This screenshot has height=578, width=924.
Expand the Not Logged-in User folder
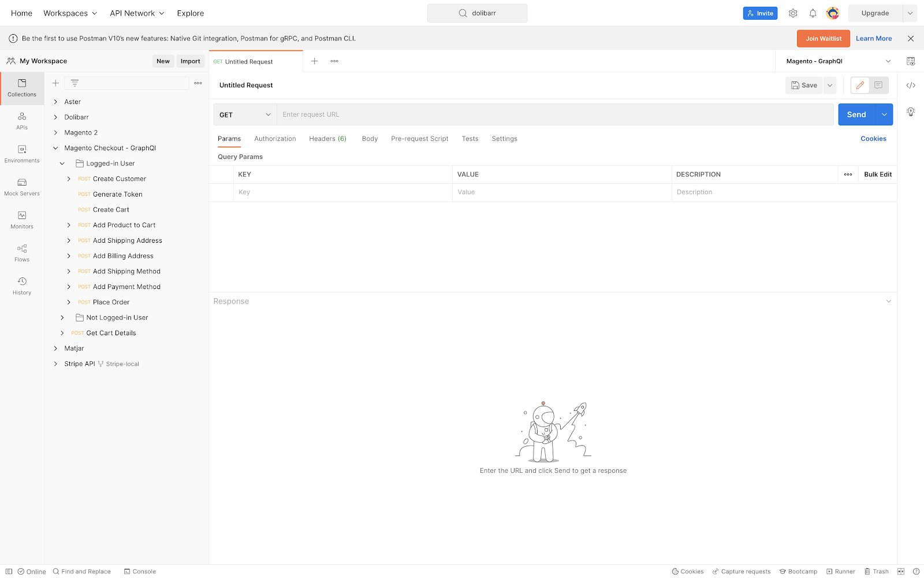tap(62, 318)
